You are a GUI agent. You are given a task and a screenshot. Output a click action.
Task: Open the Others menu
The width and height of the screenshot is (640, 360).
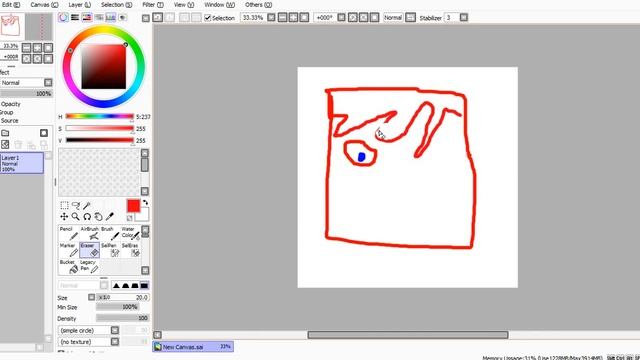[258, 4]
